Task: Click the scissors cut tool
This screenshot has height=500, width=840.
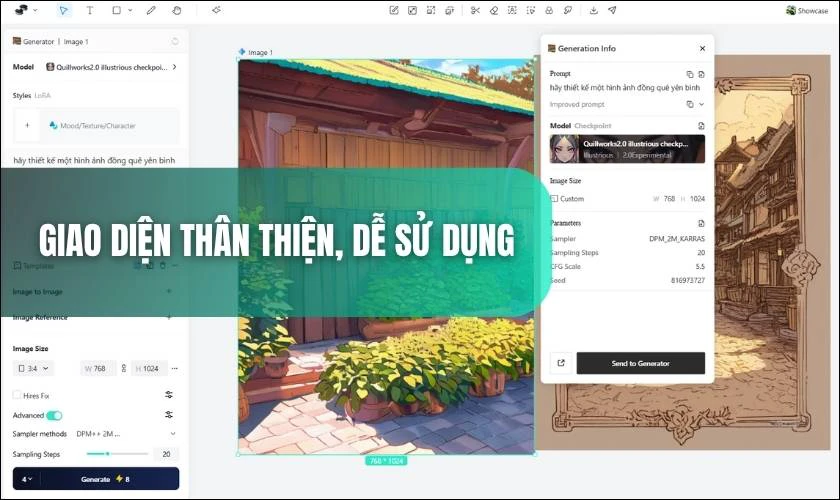Action: (x=475, y=10)
